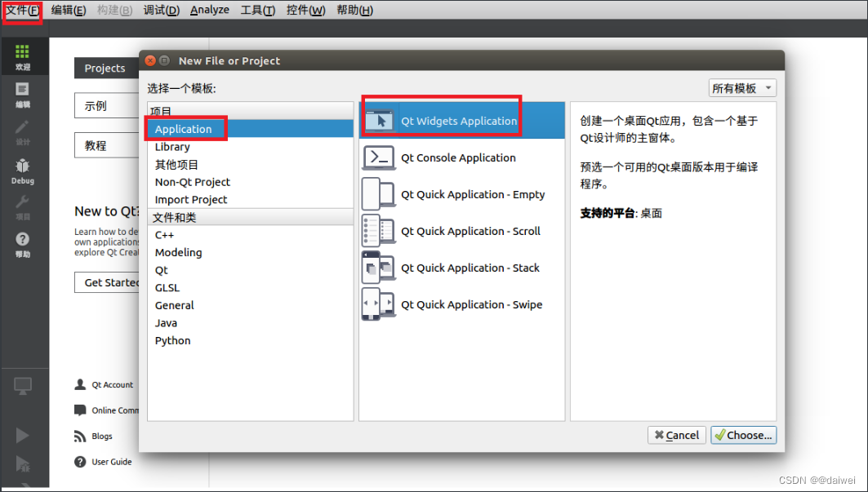Image resolution: width=868 pixels, height=492 pixels.
Task: Open the Online Community link
Action: [x=115, y=410]
